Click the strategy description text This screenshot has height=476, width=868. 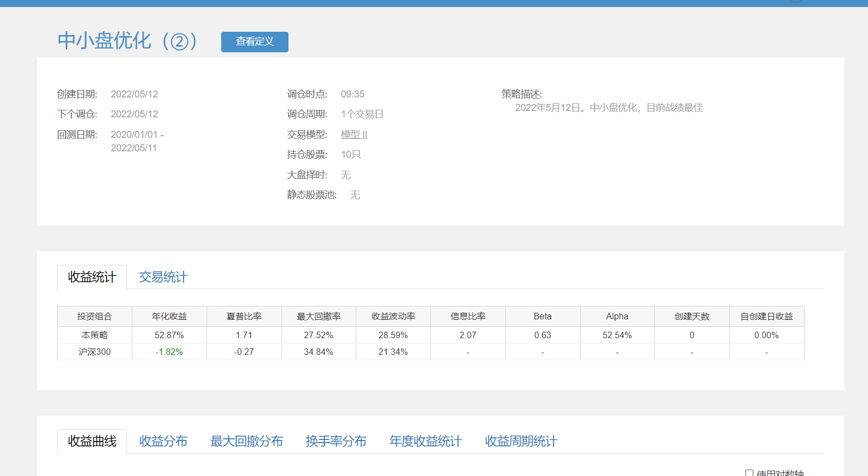click(609, 108)
